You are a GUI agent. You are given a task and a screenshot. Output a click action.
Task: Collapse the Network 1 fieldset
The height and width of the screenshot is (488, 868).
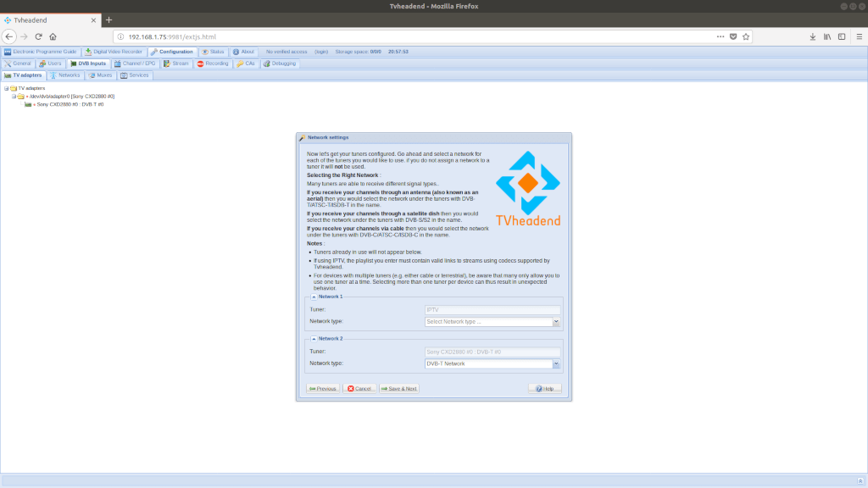click(x=314, y=297)
